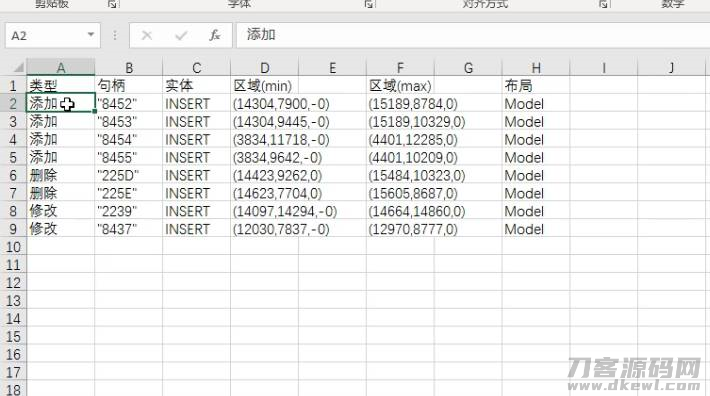Click the Name Box showing A2
Screen dimensions: 710x396
pos(53,35)
